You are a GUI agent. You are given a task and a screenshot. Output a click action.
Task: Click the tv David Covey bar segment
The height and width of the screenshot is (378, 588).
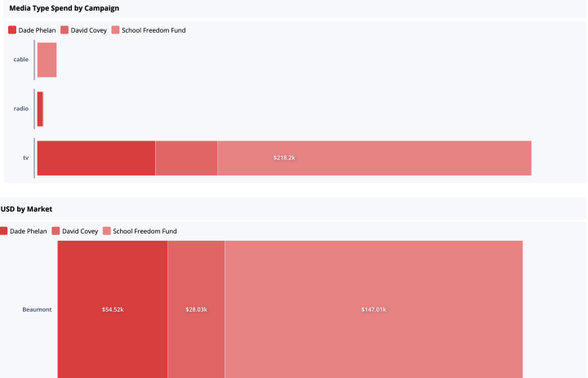pos(186,158)
